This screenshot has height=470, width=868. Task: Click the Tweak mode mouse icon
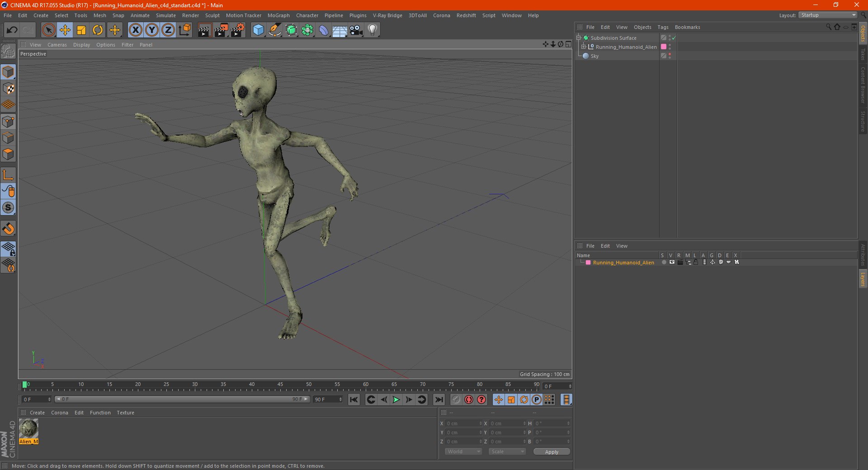click(8, 191)
